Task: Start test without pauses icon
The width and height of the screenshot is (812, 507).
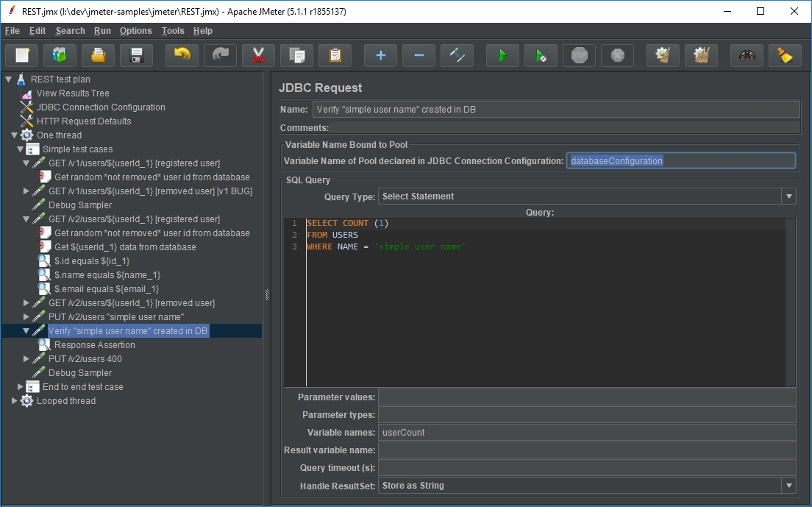Action: 541,55
